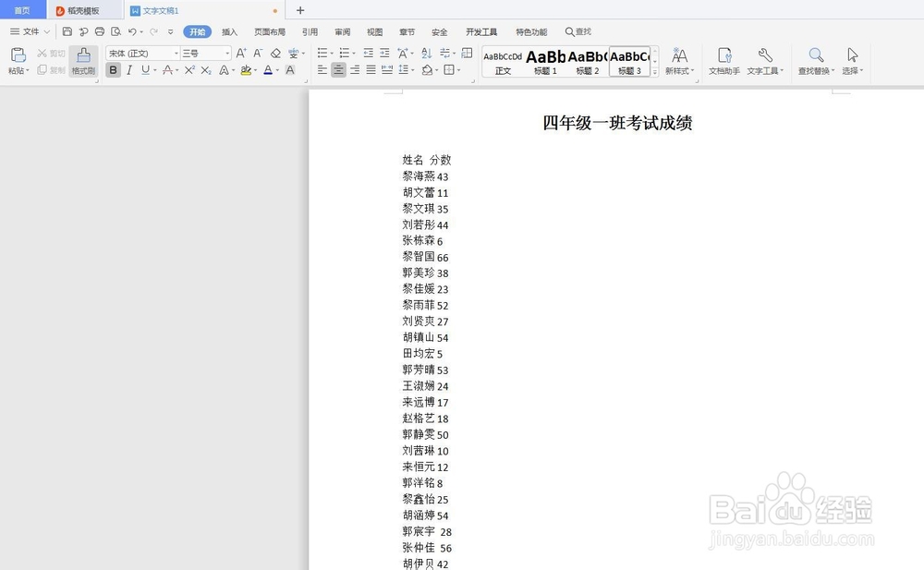Click the Align Right icon
This screenshot has width=924, height=570.
[355, 70]
